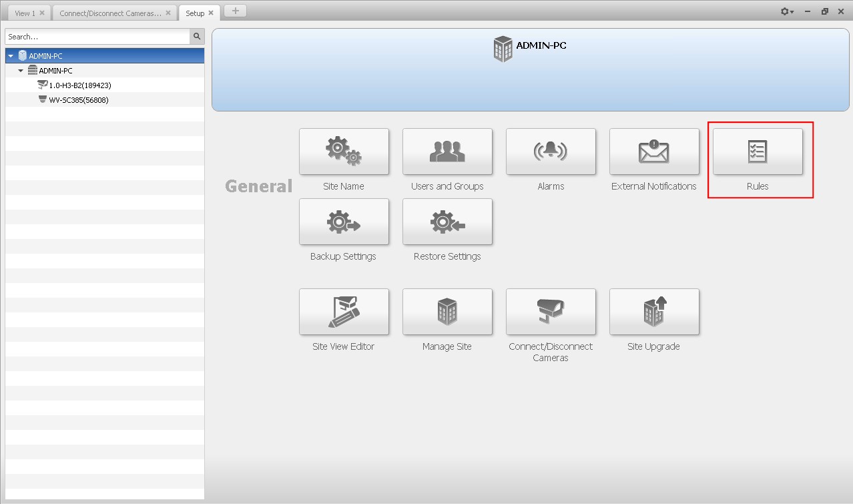Add a new tab with plus button

point(235,11)
